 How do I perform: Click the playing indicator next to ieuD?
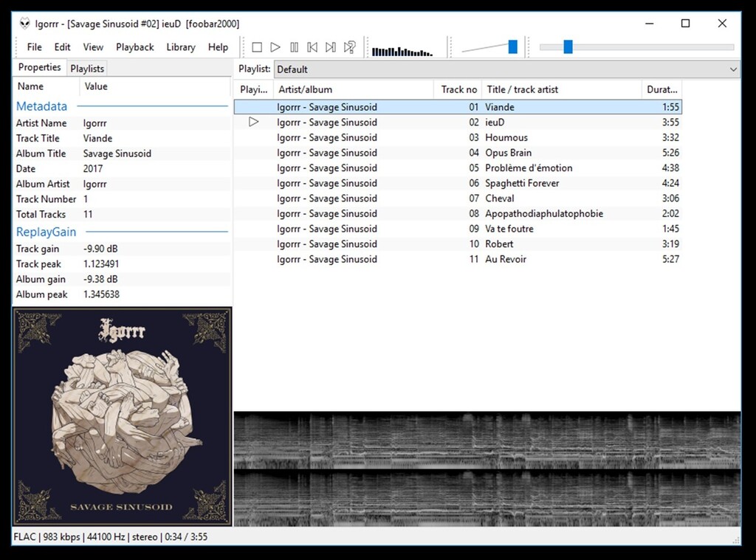click(x=254, y=122)
